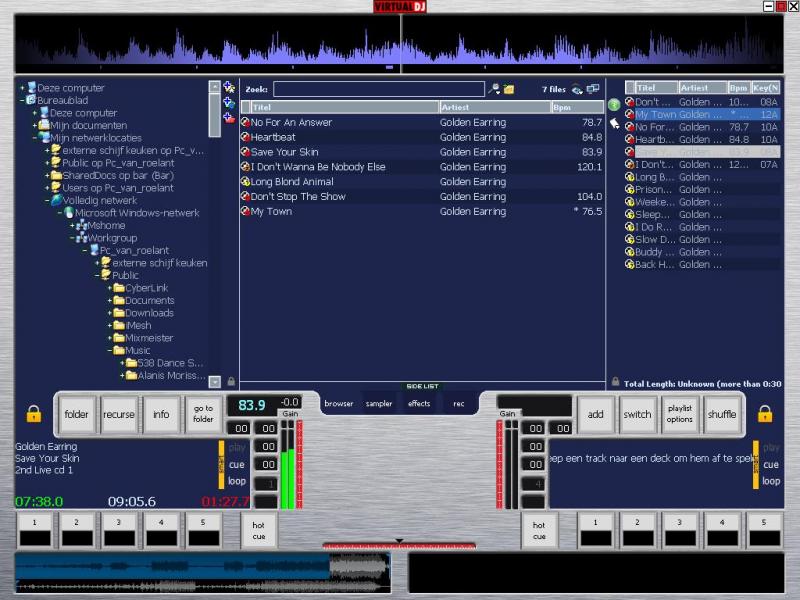
Task: Collapse the Volledig netwerk node
Action: tap(47, 201)
